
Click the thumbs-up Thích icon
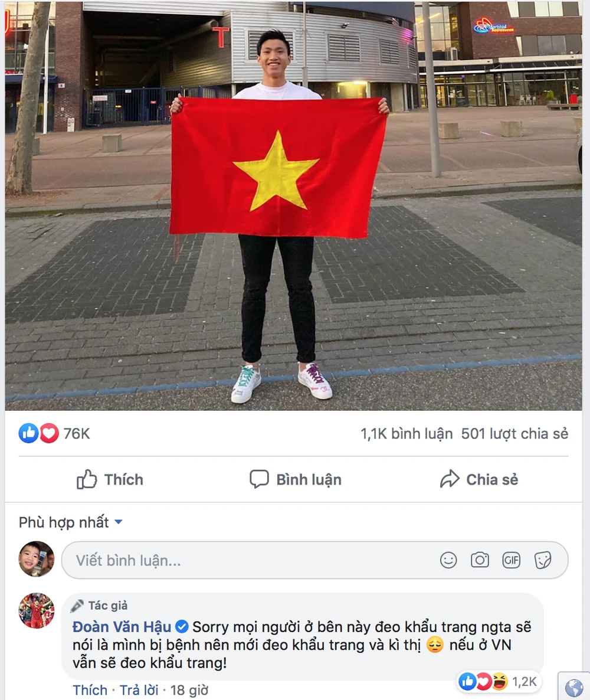pos(87,479)
